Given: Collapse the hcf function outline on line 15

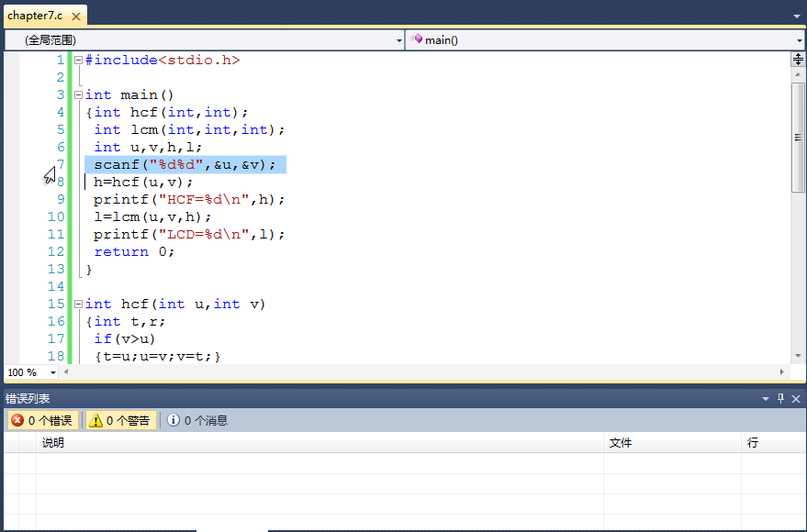Looking at the screenshot, I should tap(78, 305).
